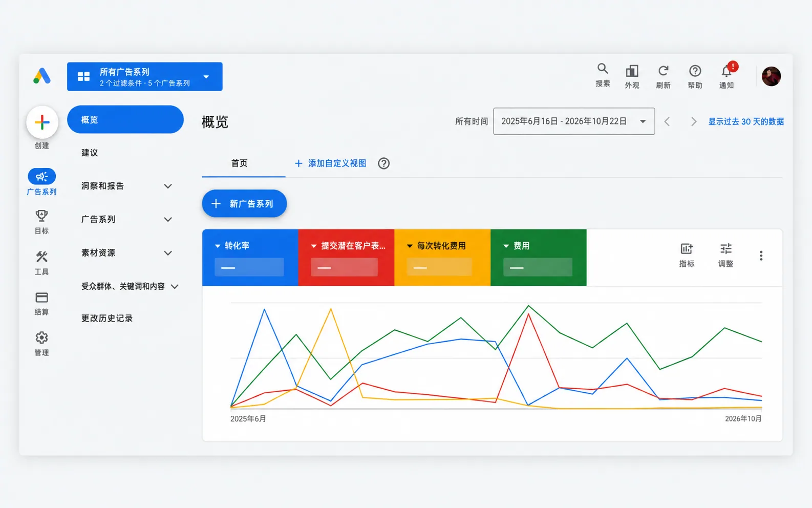Open the 提交潜在客户表 metric dropdown card
The width and height of the screenshot is (812, 508).
click(347, 257)
